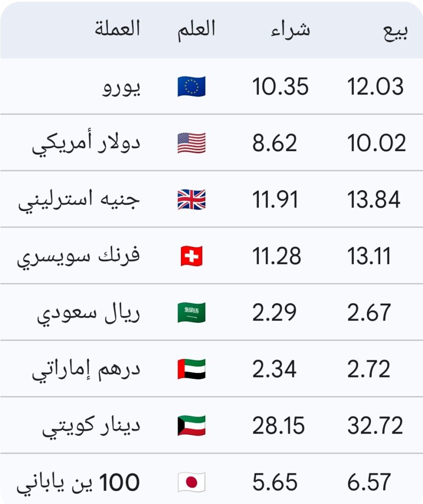Click Saudi riyal buy price 2.29
Image resolution: width=423 pixels, height=504 pixels.
[x=274, y=313]
